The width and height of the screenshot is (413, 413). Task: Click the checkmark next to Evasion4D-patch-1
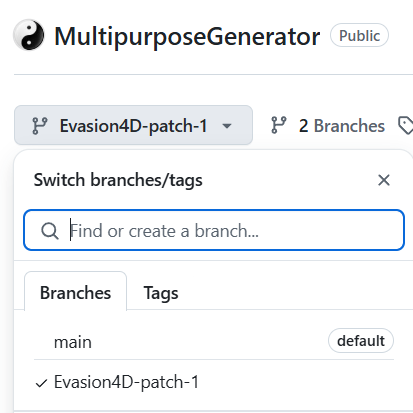41,383
